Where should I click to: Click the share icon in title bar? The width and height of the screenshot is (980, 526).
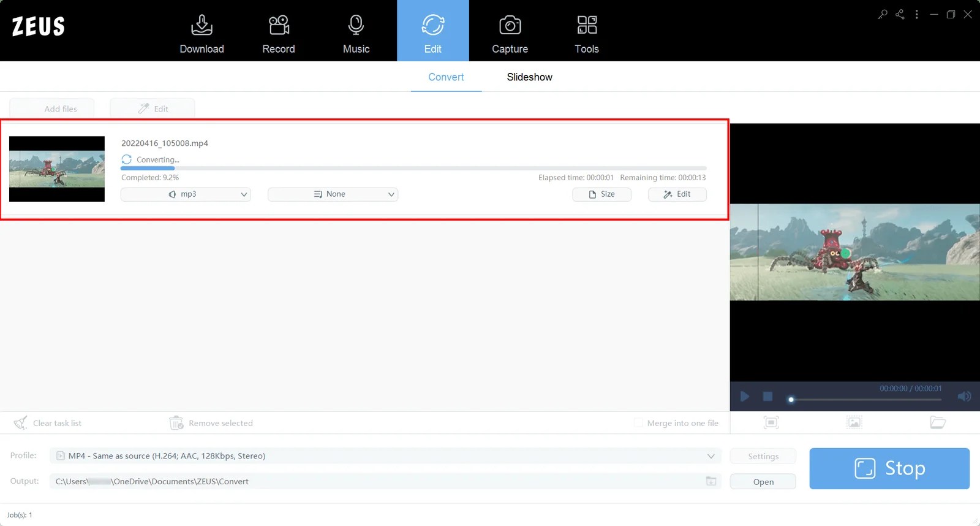coord(900,14)
